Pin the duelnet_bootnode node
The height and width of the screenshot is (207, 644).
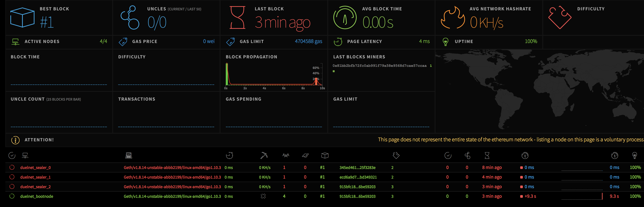(x=12, y=196)
